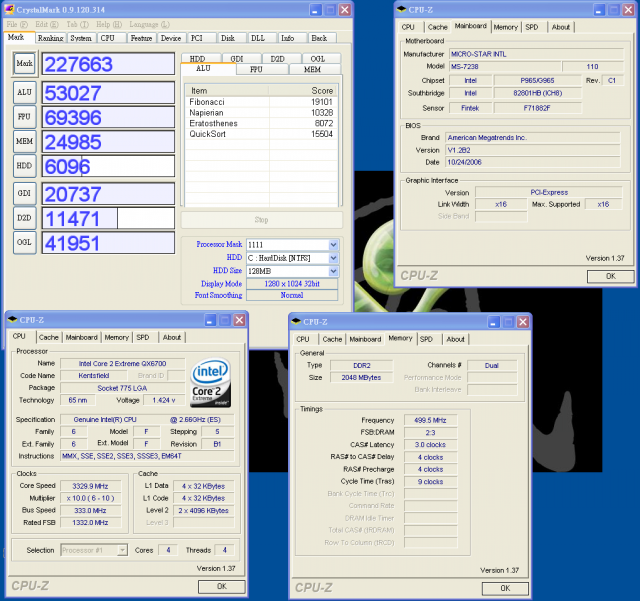Image resolution: width=640 pixels, height=601 pixels.
Task: Open the Help menu in CrystalMark
Action: (x=109, y=24)
